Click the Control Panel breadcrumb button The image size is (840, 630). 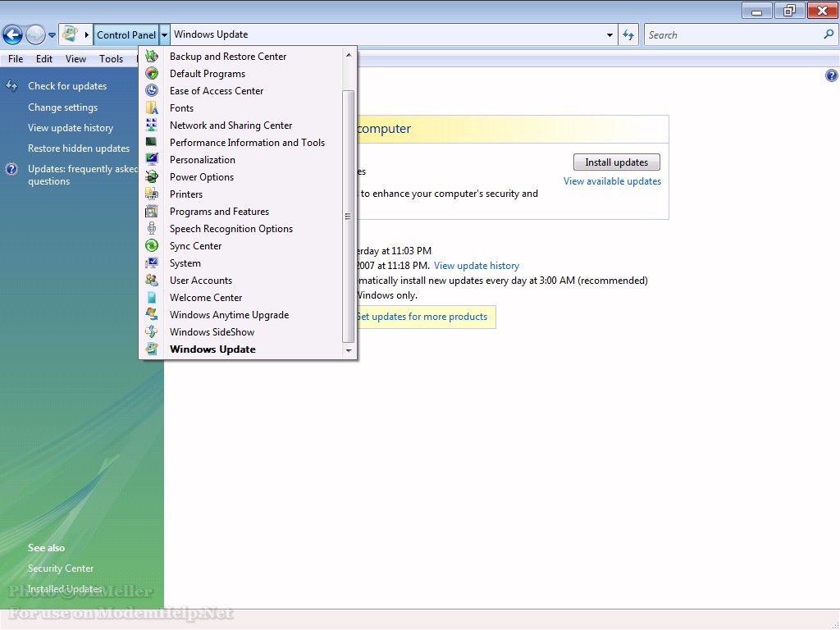pyautogui.click(x=126, y=34)
